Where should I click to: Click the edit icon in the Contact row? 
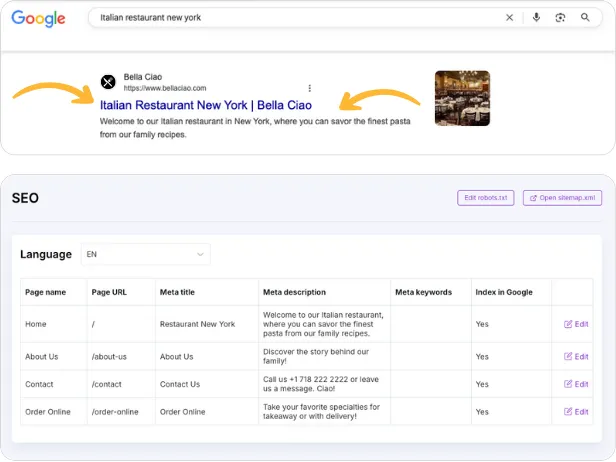568,384
